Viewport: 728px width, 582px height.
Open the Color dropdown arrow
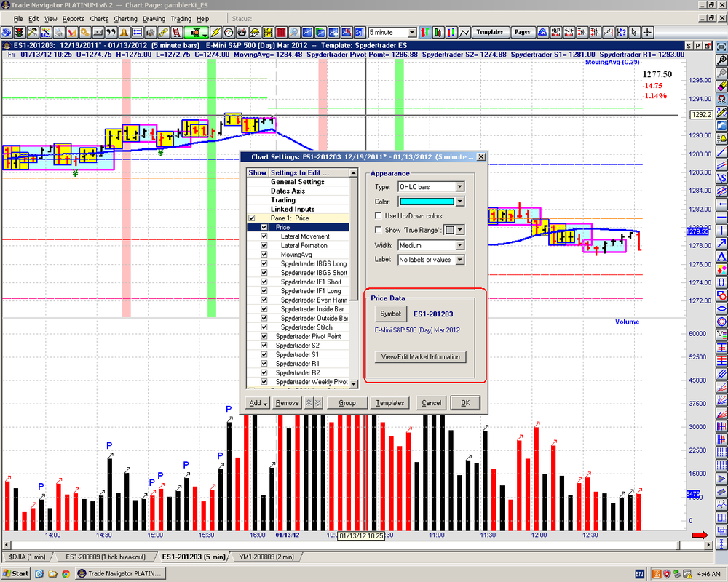tap(459, 202)
